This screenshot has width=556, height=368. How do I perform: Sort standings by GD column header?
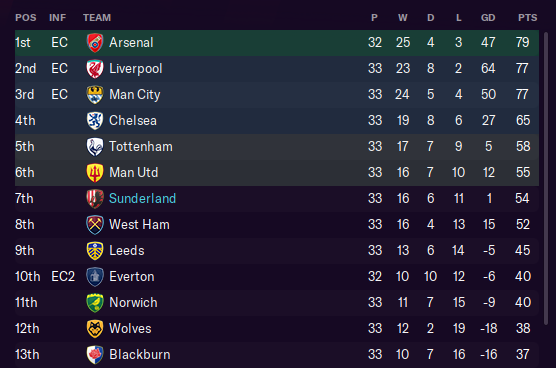488,18
